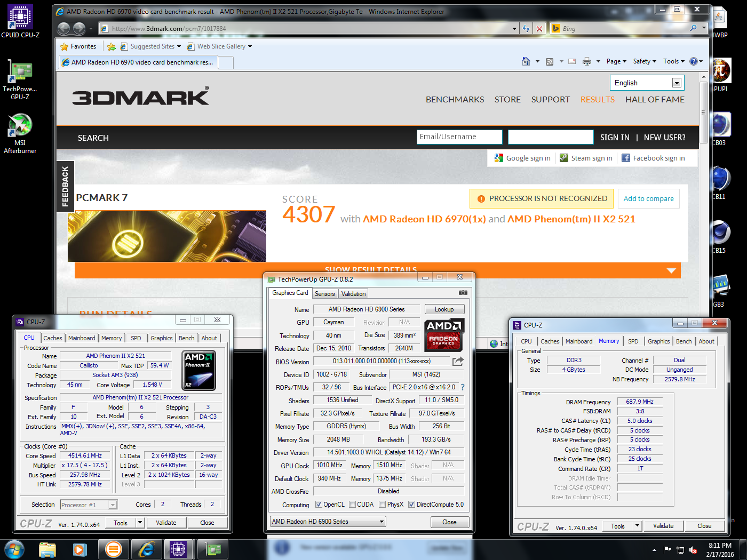
Task: Click Internet Explorer taskbar icon
Action: tap(146, 549)
